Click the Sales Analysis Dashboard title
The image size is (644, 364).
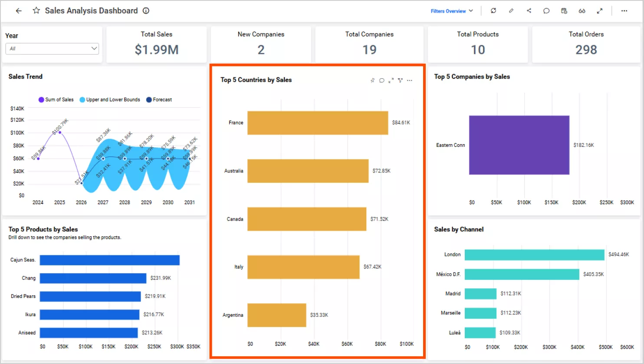click(91, 11)
